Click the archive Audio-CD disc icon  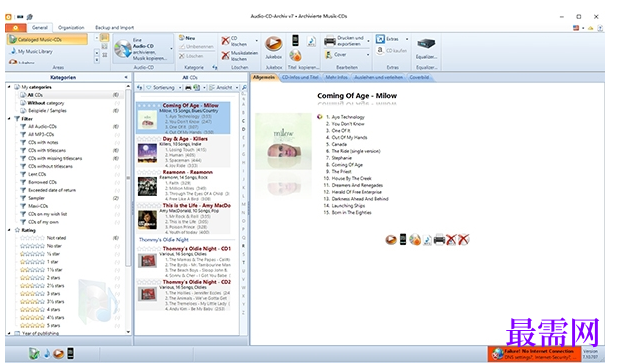(123, 50)
